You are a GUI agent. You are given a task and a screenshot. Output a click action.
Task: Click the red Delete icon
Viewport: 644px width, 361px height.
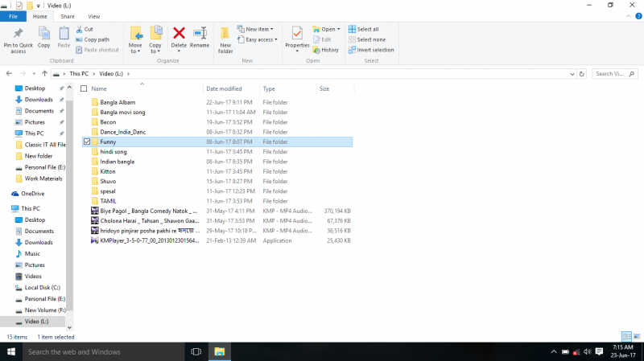pos(179,33)
